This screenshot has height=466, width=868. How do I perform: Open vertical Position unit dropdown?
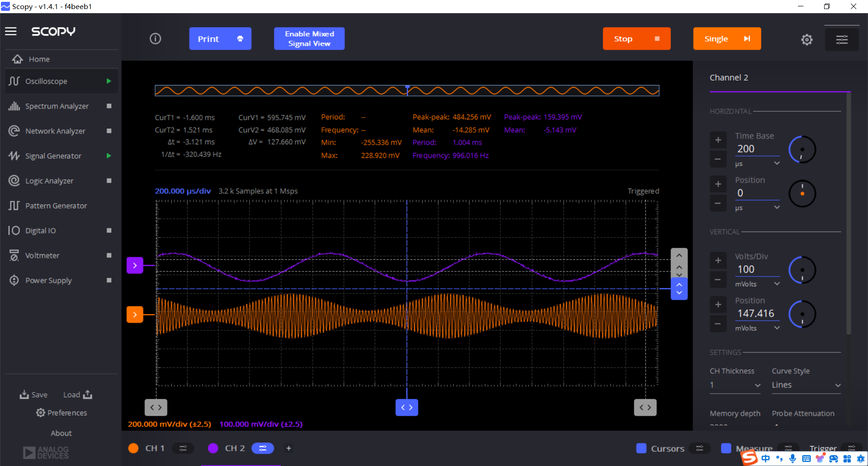pos(757,328)
